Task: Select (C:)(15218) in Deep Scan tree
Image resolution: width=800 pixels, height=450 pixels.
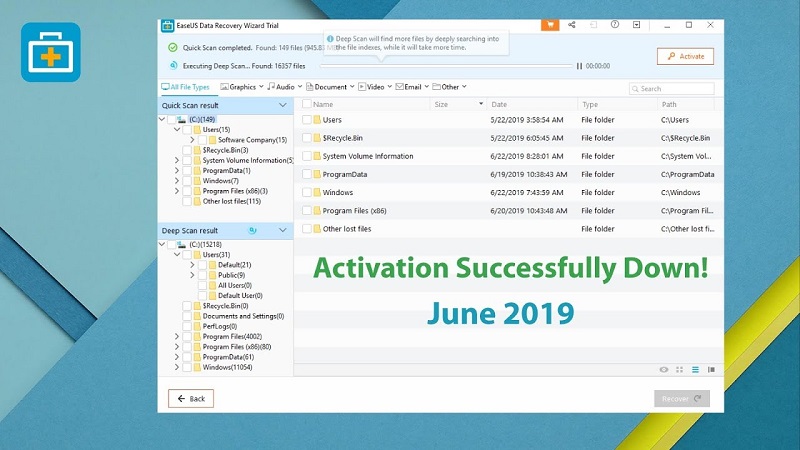Action: pyautogui.click(x=205, y=244)
